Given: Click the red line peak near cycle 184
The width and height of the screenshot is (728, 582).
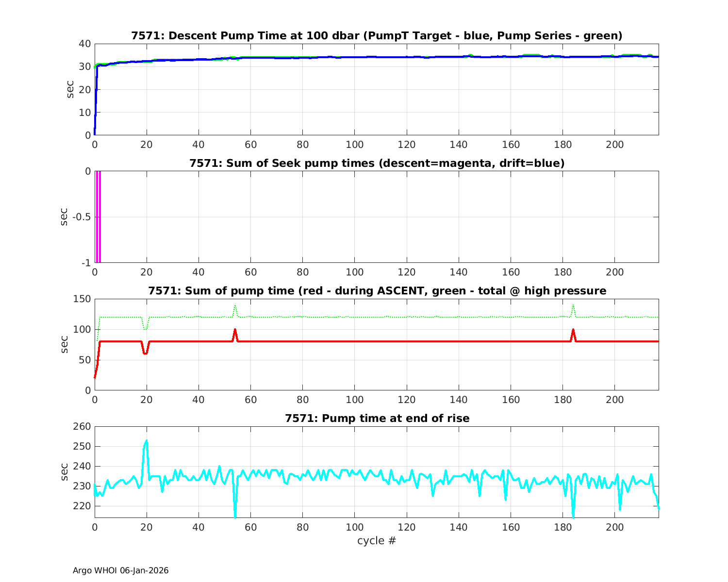Looking at the screenshot, I should click(573, 330).
